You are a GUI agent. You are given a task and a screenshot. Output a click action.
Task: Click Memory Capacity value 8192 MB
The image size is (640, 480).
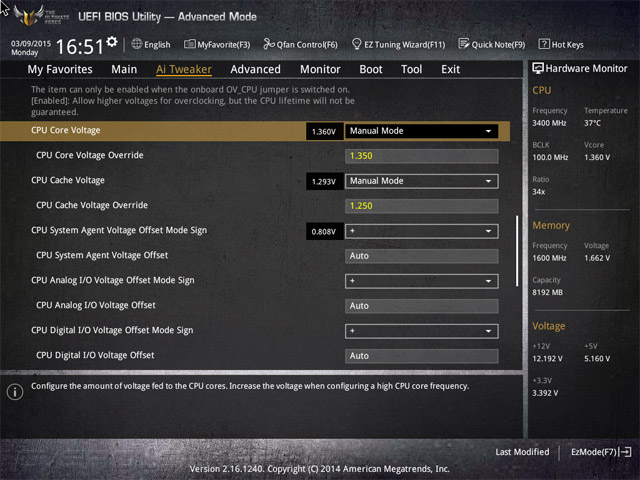pyautogui.click(x=548, y=292)
